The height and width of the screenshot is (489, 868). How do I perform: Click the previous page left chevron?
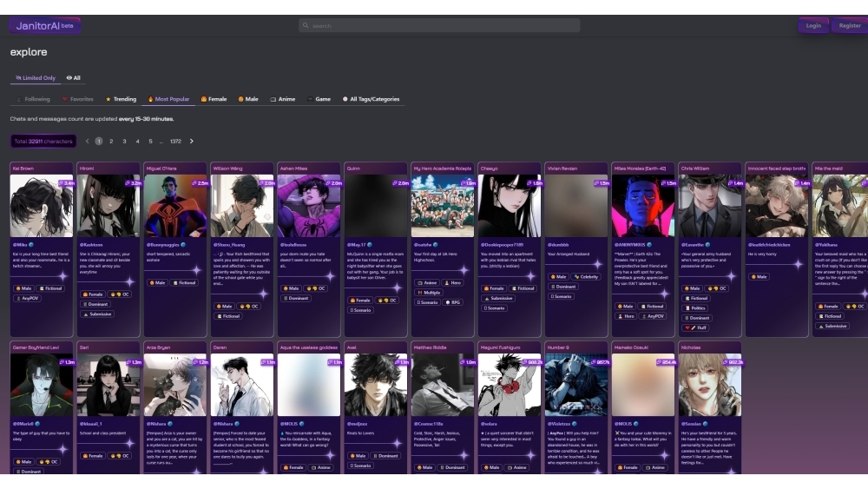tap(87, 141)
